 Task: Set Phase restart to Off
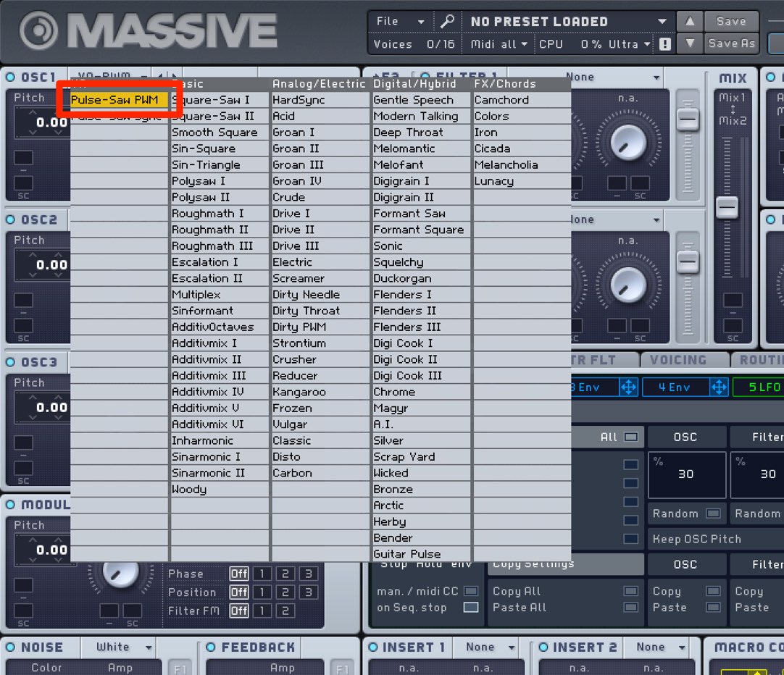click(x=238, y=574)
